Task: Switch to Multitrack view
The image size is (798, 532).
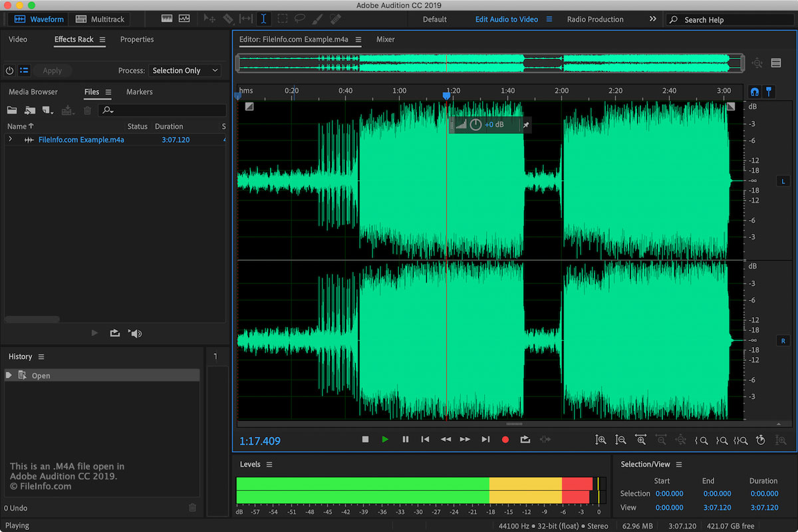Action: coord(100,19)
